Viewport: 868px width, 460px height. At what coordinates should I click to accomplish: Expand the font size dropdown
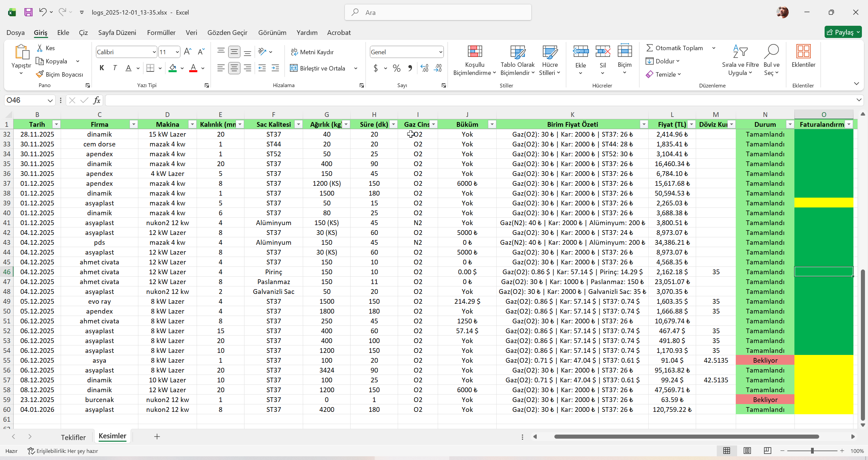[x=178, y=52]
